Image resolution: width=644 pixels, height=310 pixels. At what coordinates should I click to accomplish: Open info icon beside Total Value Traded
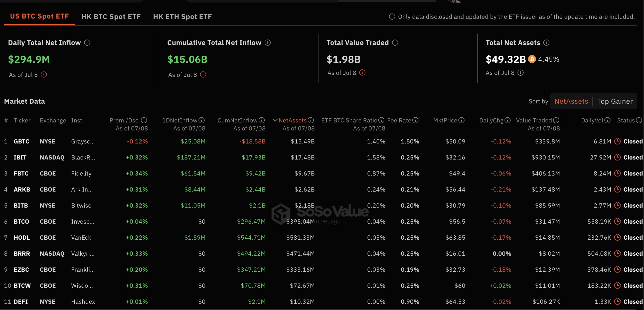[x=395, y=43]
